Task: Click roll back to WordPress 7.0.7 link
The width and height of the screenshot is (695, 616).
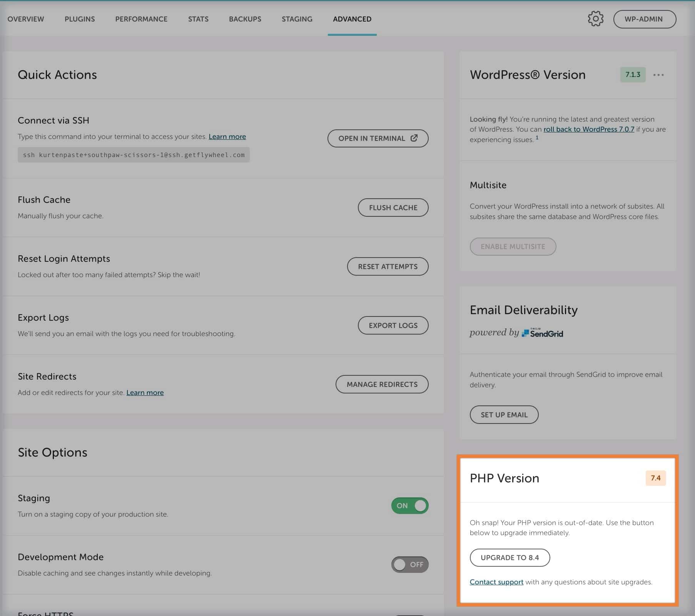Action: coord(589,129)
